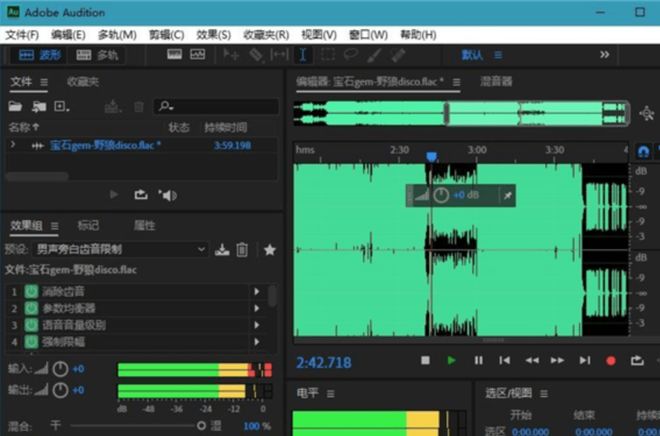The width and height of the screenshot is (660, 436).
Task: Open the Selection/View panel menu
Action: click(544, 394)
